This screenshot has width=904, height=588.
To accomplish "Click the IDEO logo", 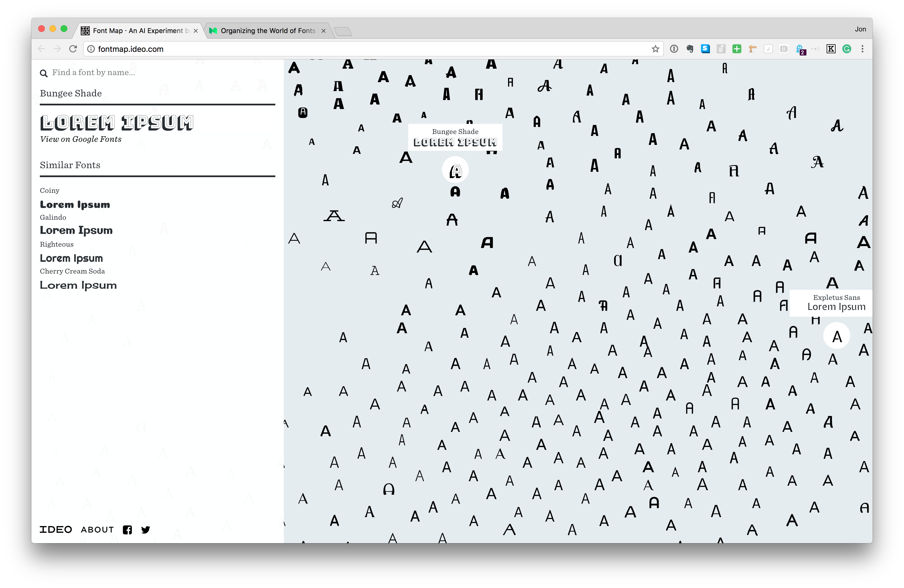I will tap(56, 530).
